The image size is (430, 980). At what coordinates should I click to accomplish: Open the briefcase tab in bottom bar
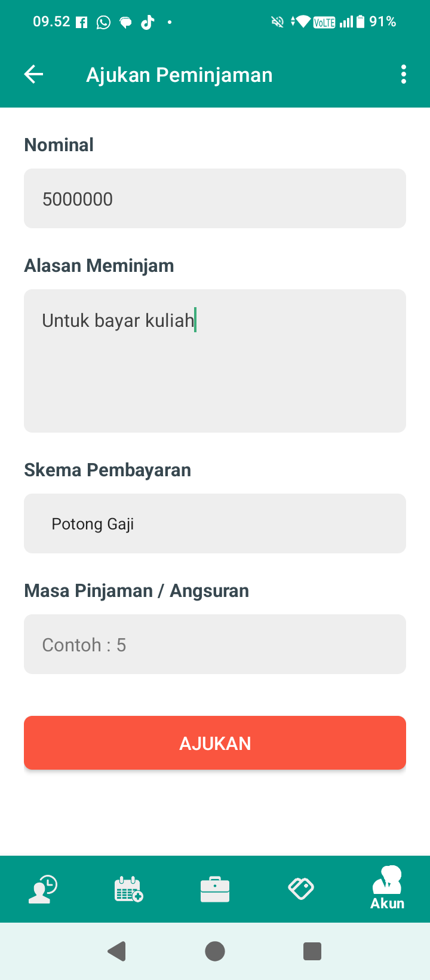(x=215, y=889)
